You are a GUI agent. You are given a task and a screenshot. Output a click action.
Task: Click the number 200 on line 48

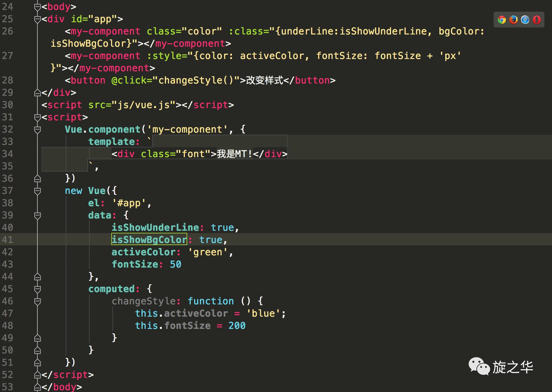coord(237,325)
